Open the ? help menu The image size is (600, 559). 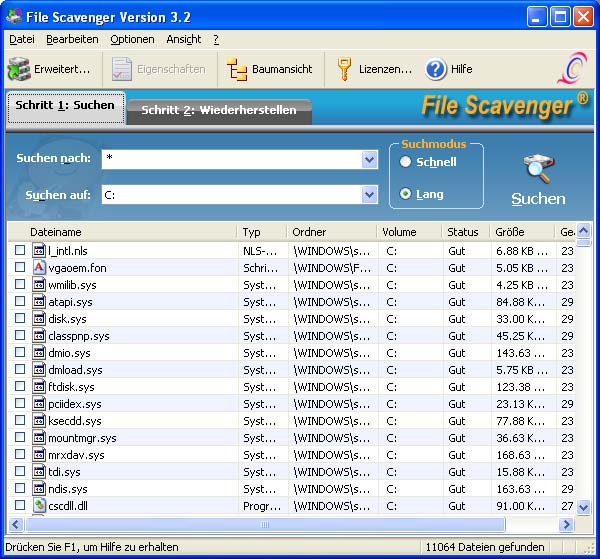[216, 39]
